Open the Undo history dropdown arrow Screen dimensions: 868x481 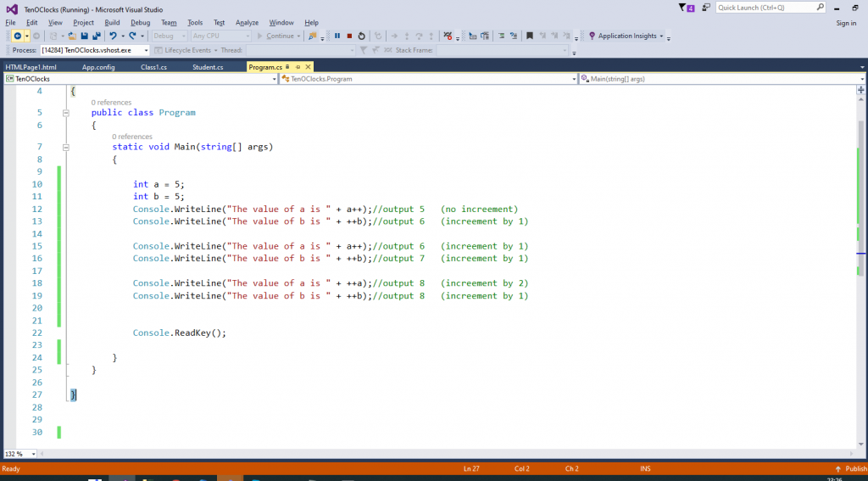(122, 36)
